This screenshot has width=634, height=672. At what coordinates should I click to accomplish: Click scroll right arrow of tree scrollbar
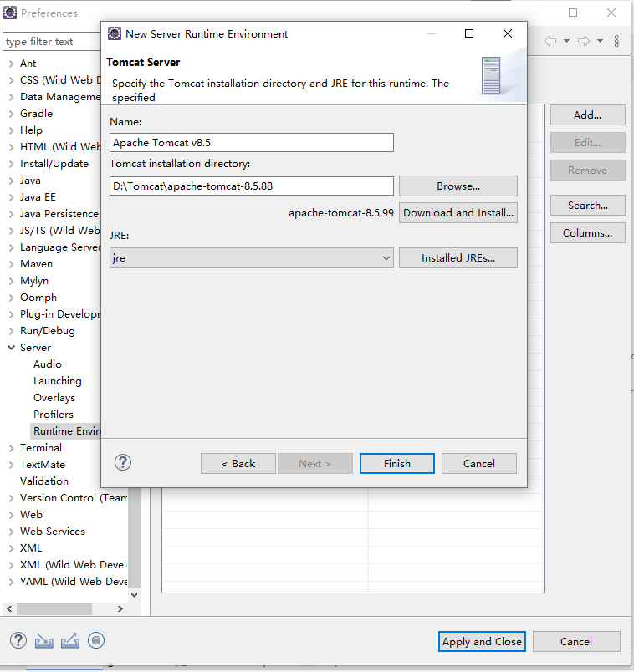click(120, 608)
